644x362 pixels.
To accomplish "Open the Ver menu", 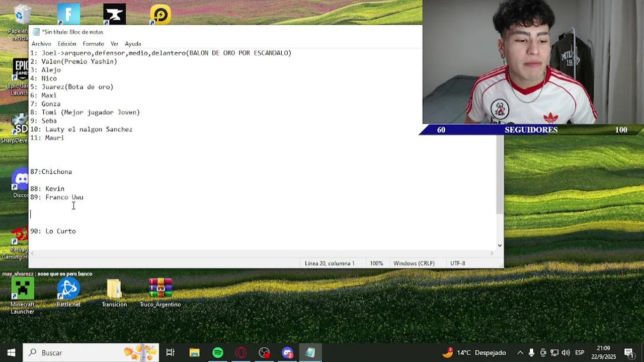I will (x=114, y=44).
